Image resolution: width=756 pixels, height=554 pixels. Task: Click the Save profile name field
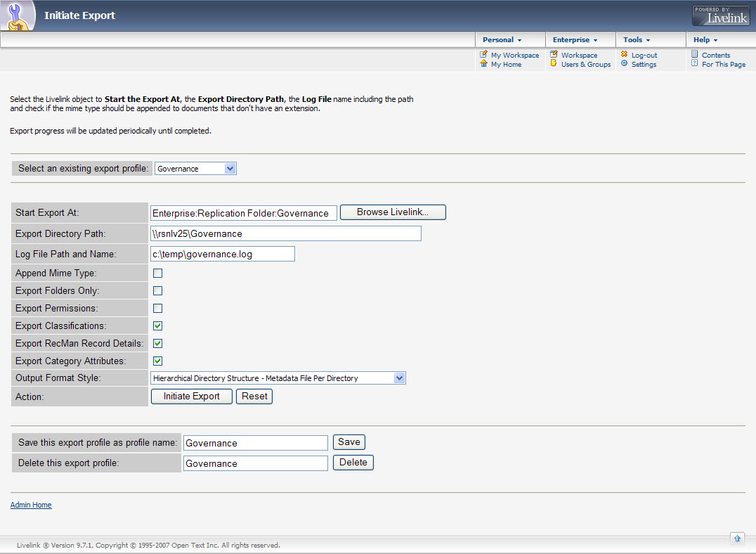click(x=256, y=443)
